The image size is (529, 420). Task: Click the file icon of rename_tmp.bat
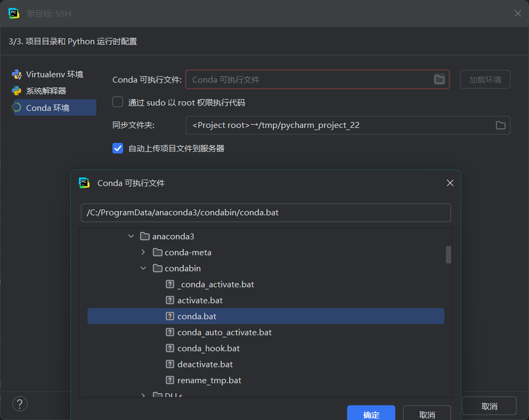[170, 380]
